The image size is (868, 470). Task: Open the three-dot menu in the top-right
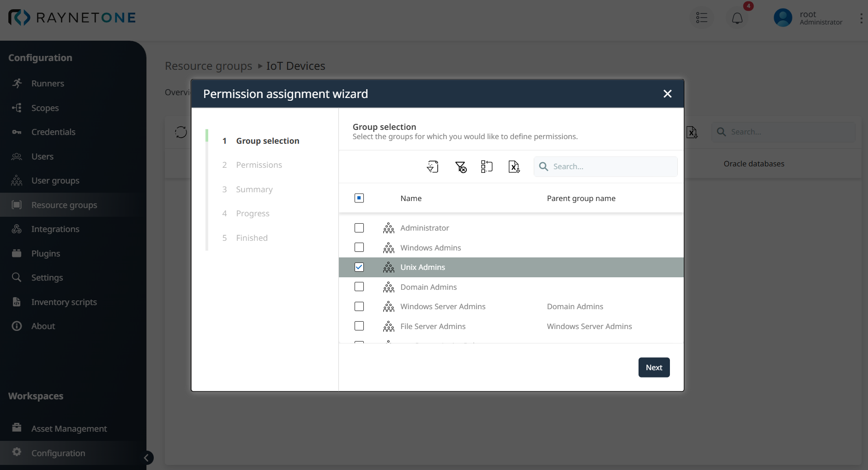[x=861, y=18]
